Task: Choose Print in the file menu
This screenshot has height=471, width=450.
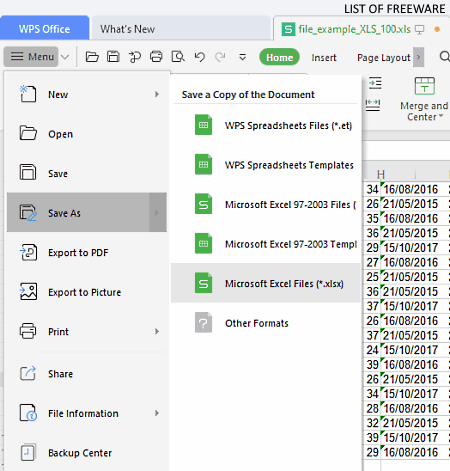Action: [x=87, y=331]
